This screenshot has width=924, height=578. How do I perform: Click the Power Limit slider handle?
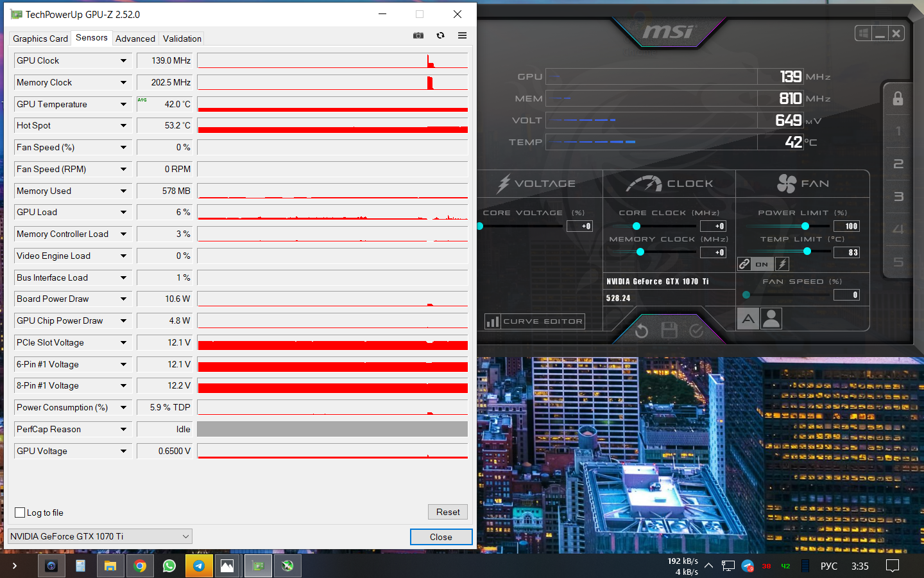805,226
